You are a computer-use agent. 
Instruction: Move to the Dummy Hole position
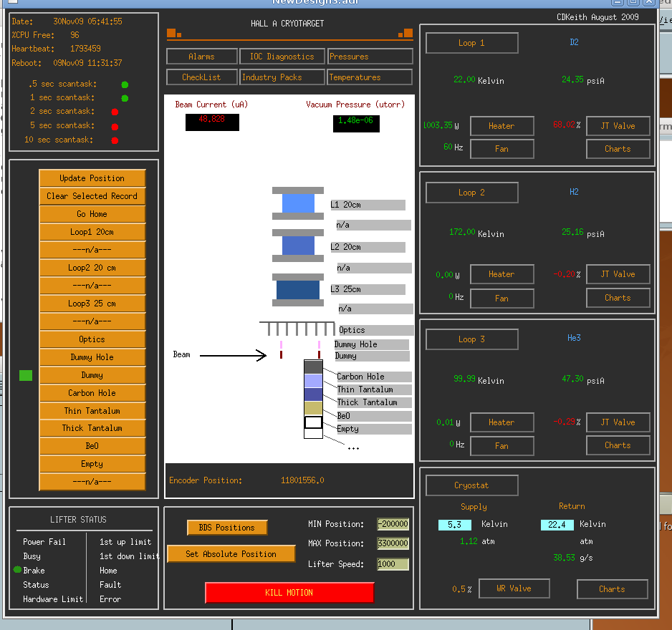pos(92,357)
